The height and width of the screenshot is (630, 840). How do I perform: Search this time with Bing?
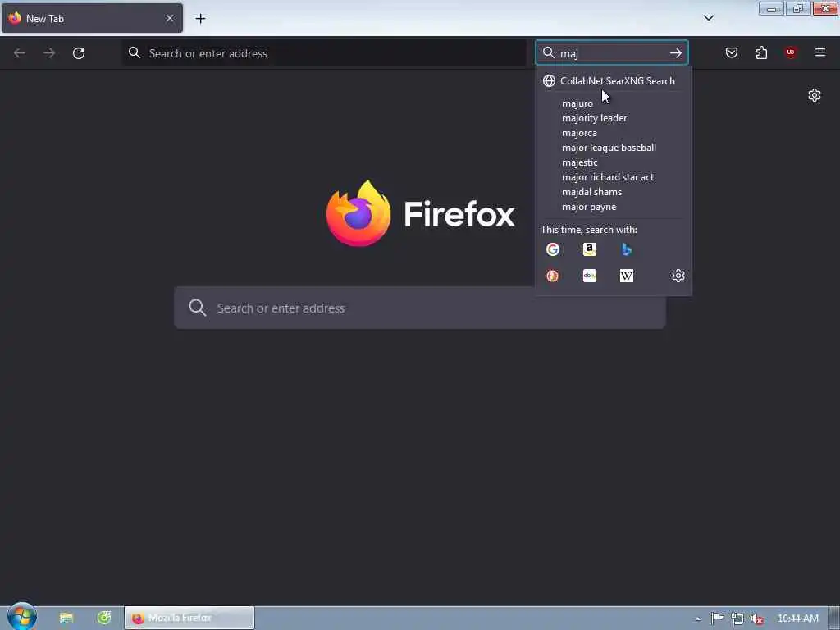(627, 249)
